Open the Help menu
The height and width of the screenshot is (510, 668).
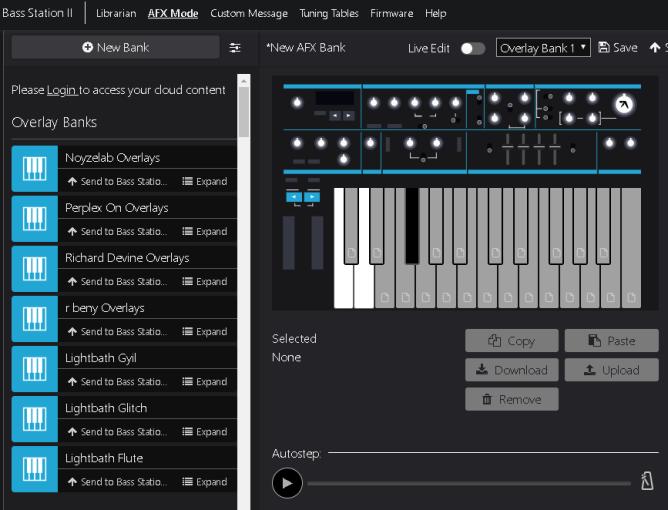[x=435, y=13]
